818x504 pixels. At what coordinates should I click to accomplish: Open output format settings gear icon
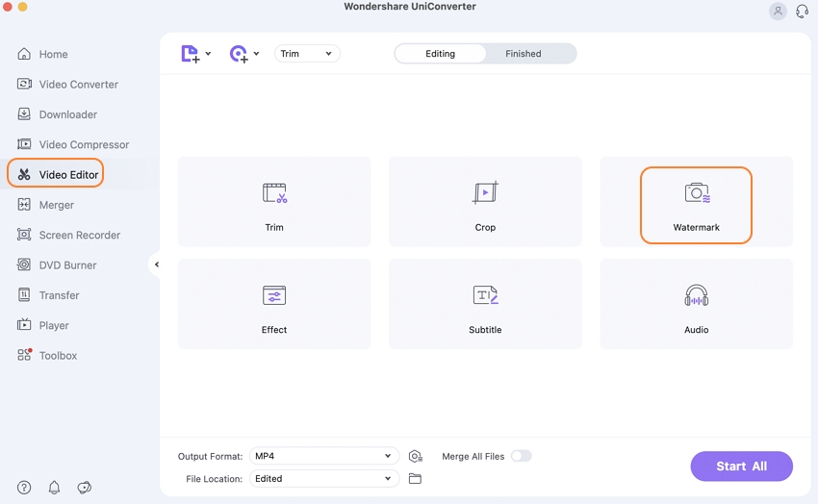coord(415,456)
